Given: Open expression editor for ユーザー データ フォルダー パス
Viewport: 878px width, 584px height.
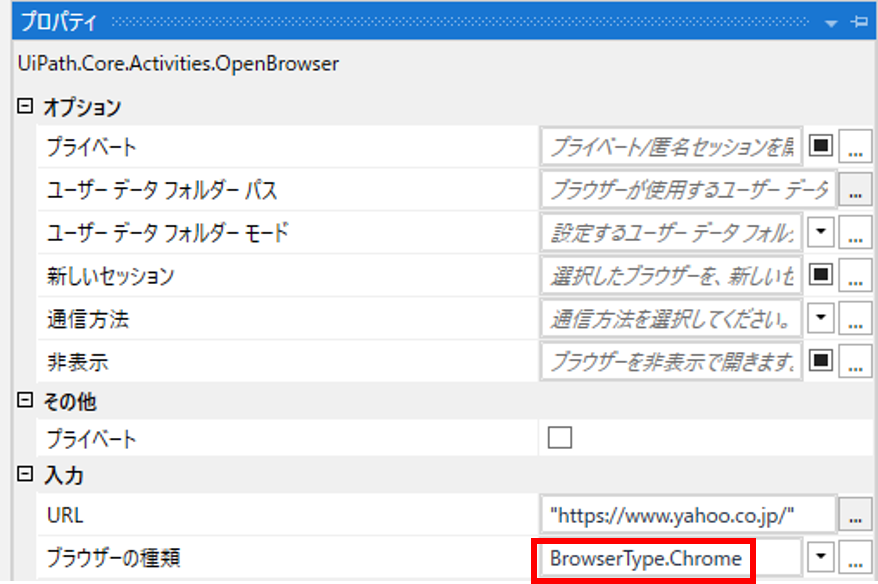Looking at the screenshot, I should [x=855, y=189].
